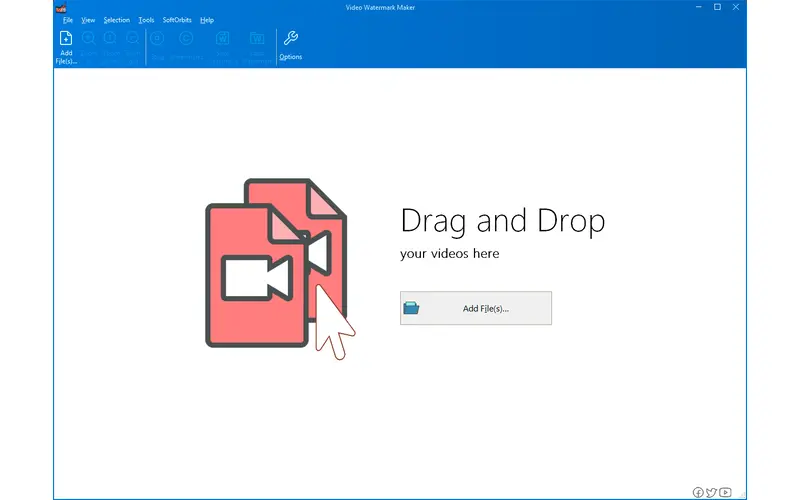Open the Selection menu
Screen dimensions: 800x500
[116, 20]
